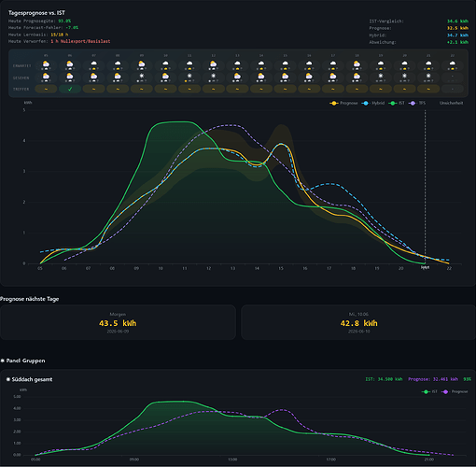The height and width of the screenshot is (467, 476).
Task: Click the Prognose 32.5 kWh summary value
Action: click(457, 28)
